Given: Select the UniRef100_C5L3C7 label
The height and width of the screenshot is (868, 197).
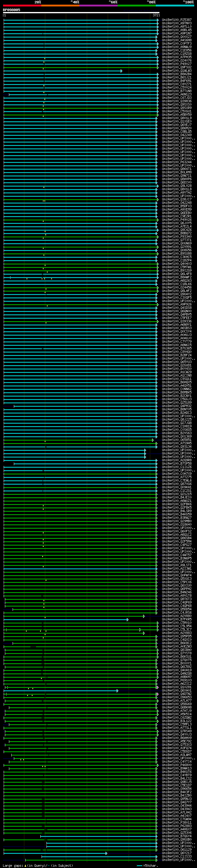Looking at the screenshot, I should 177,629.
